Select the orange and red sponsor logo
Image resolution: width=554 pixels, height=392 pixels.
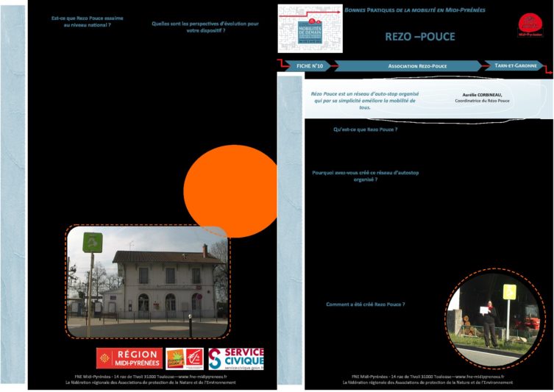tap(185, 358)
